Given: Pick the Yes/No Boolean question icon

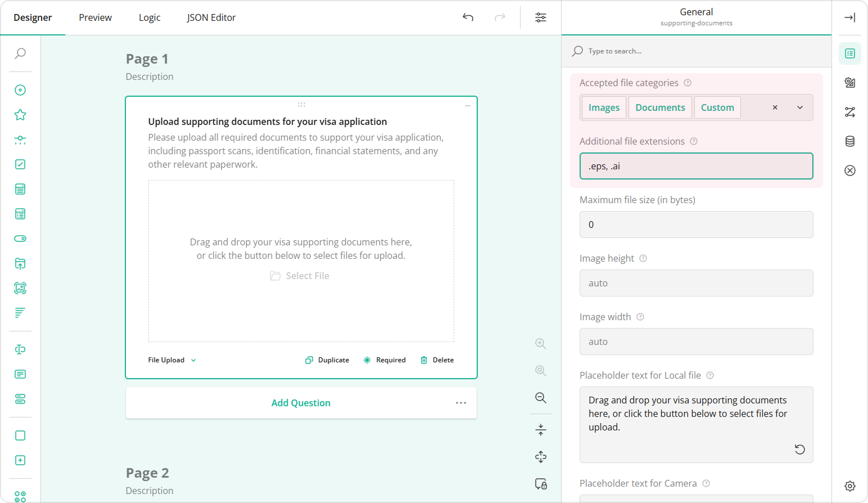Looking at the screenshot, I should click(20, 238).
